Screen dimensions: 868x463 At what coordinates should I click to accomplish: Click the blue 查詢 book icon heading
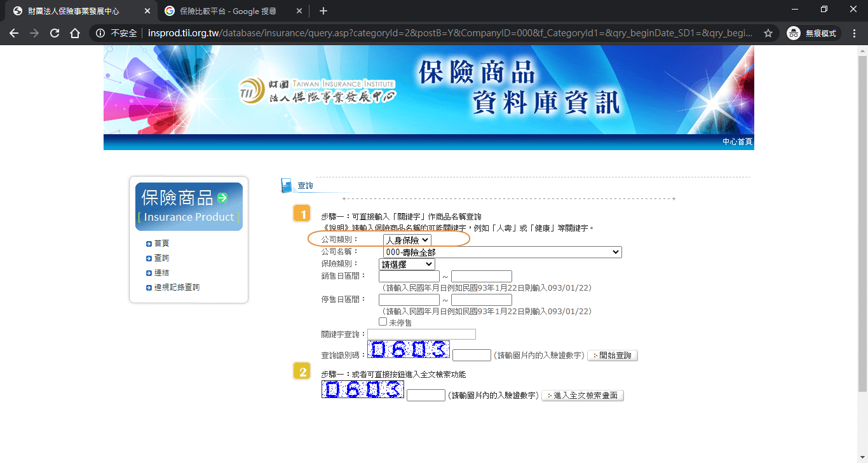click(x=287, y=184)
